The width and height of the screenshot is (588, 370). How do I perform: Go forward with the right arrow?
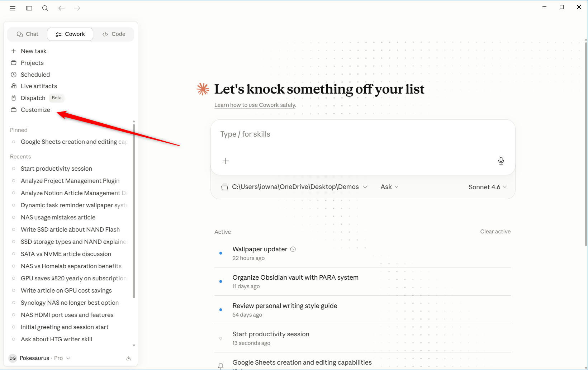pos(77,8)
